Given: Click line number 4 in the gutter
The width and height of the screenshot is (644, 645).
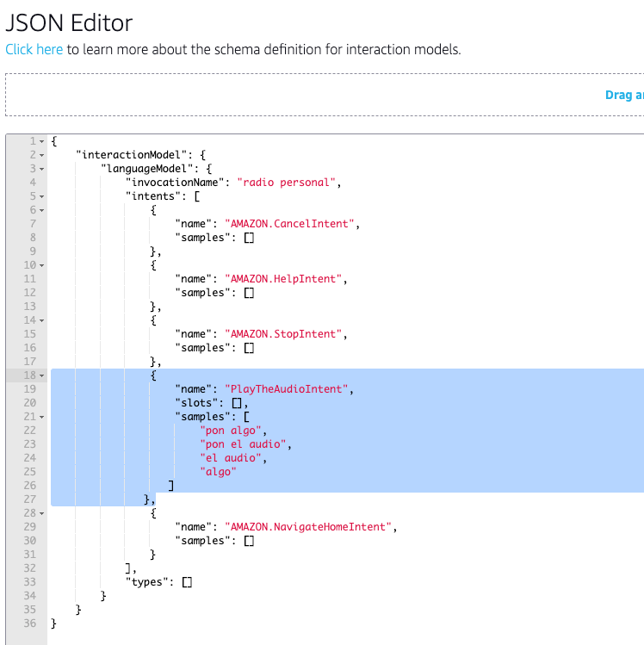Looking at the screenshot, I should tap(32, 183).
